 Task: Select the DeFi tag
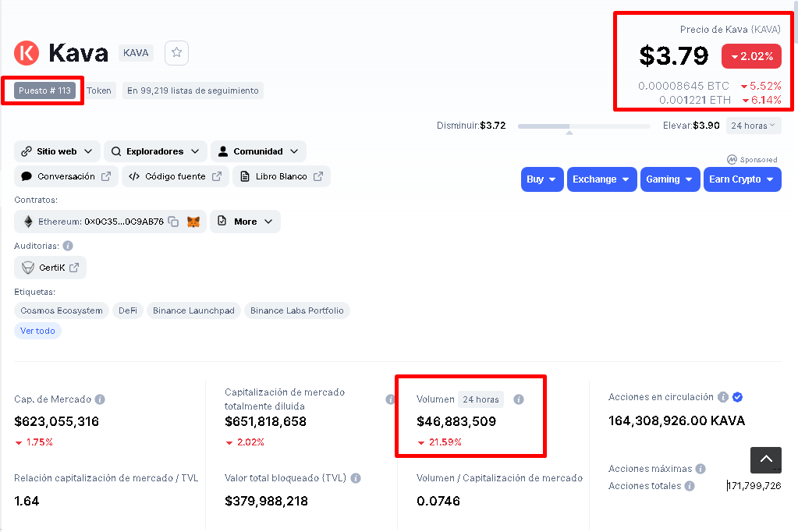(x=128, y=310)
